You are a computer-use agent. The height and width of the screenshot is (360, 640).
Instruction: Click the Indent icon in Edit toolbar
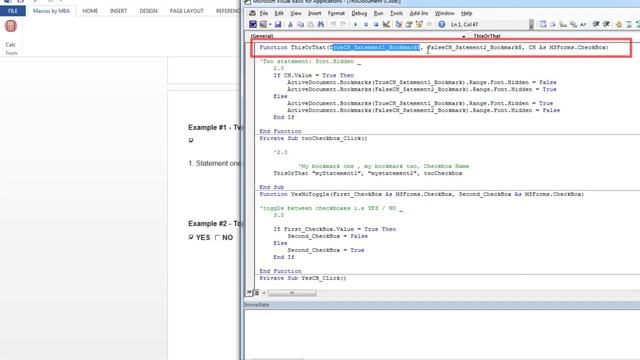(596, 24)
